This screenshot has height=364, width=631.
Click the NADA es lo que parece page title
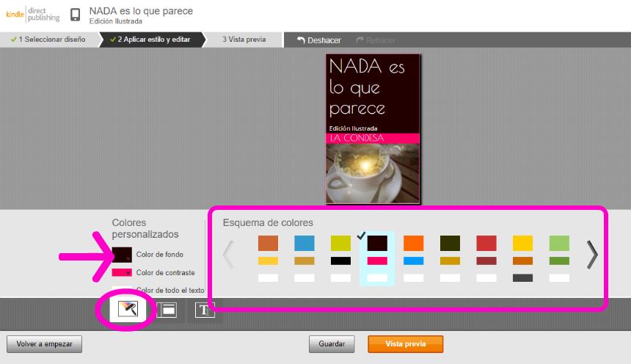pyautogui.click(x=141, y=11)
